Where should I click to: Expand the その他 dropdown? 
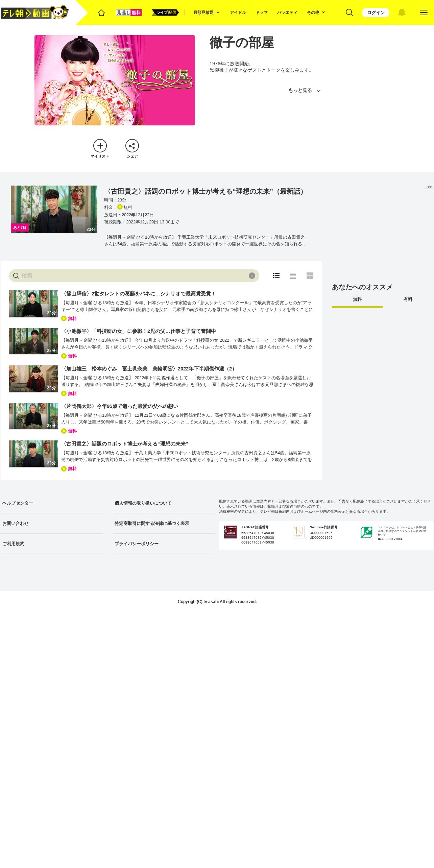click(316, 13)
